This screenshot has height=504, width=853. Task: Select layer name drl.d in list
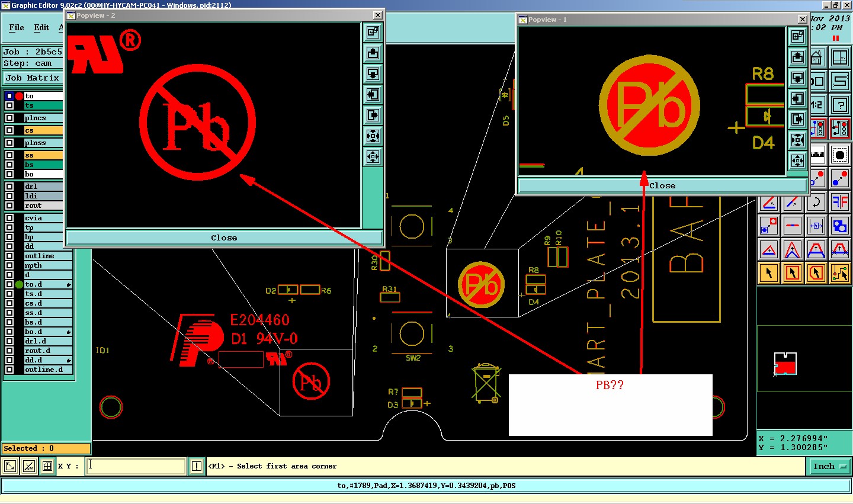pyautogui.click(x=48, y=341)
